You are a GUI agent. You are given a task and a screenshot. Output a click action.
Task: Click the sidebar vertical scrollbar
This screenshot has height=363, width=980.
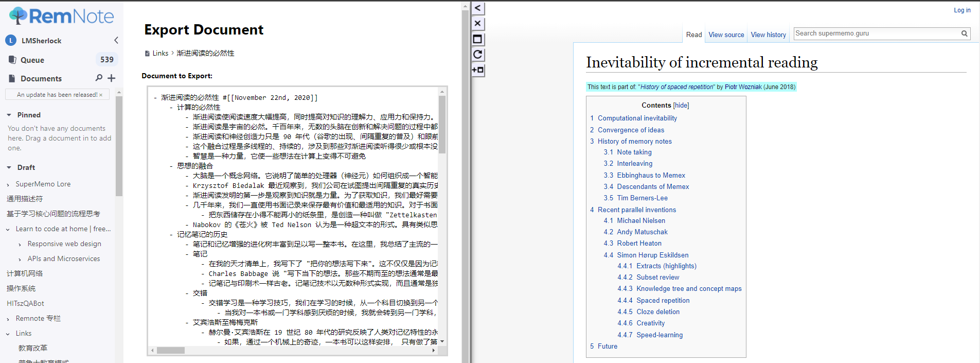click(119, 147)
